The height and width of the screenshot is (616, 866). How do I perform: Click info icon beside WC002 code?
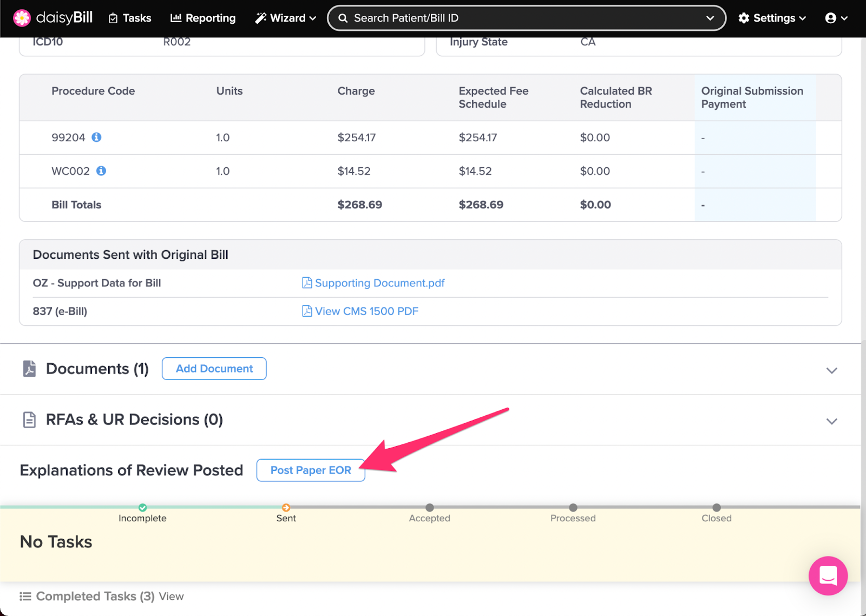pyautogui.click(x=101, y=171)
